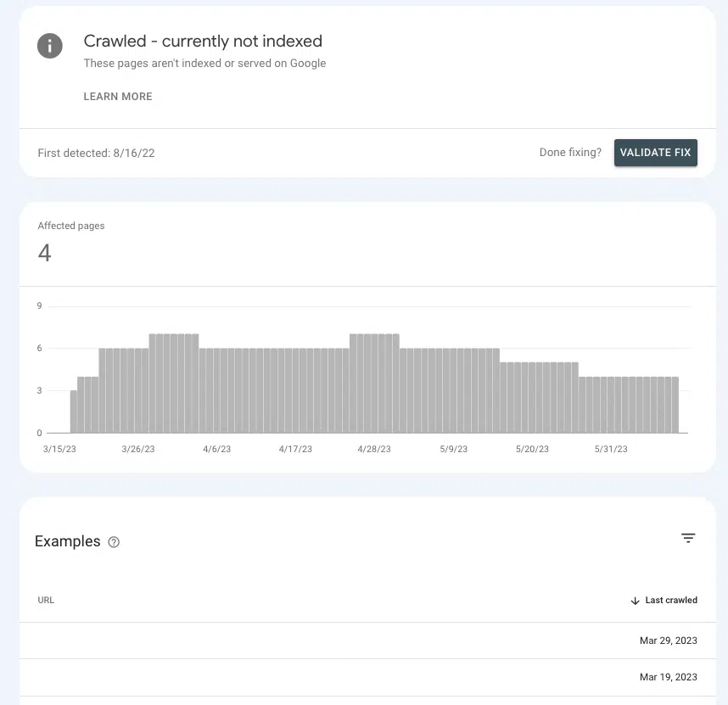Click the Crawled - currently not indexed heading
Screen dimensions: 728x705
click(x=203, y=42)
